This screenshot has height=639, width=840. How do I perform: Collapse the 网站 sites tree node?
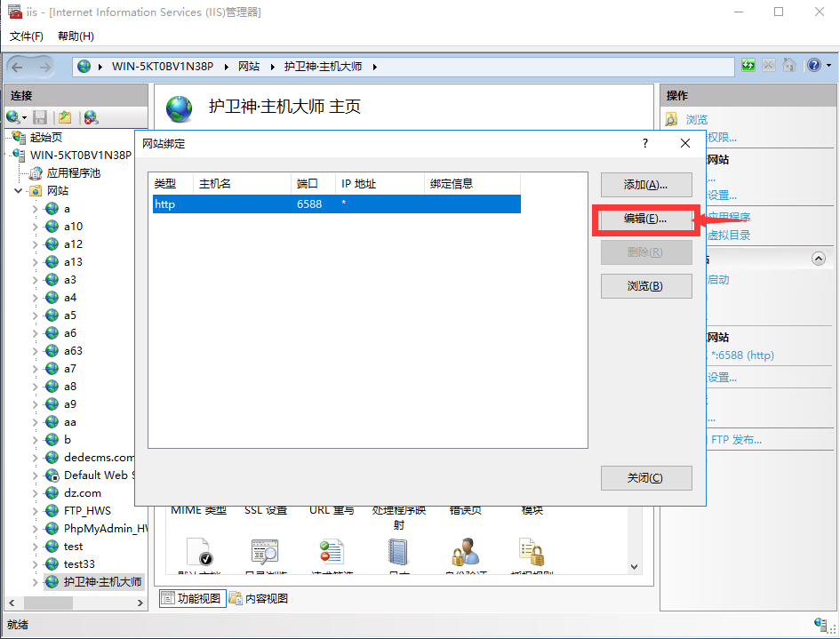[20, 191]
